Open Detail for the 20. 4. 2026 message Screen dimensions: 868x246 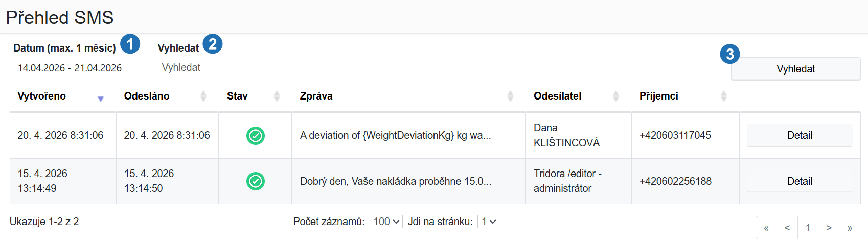pos(800,135)
